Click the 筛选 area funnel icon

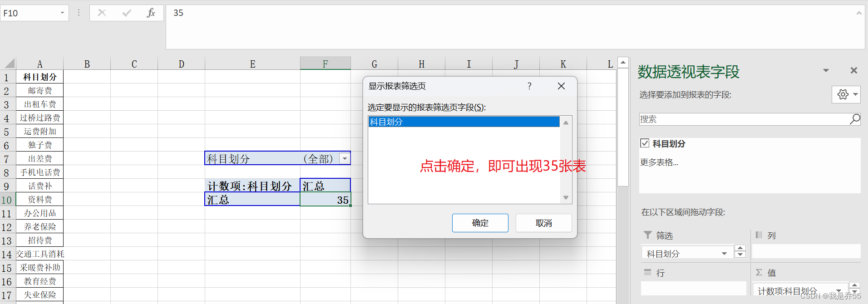point(648,235)
